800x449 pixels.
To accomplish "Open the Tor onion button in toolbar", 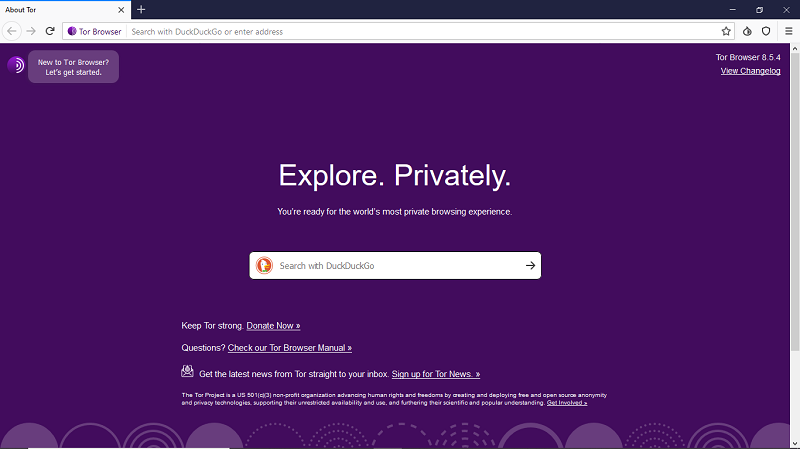I will click(x=747, y=31).
